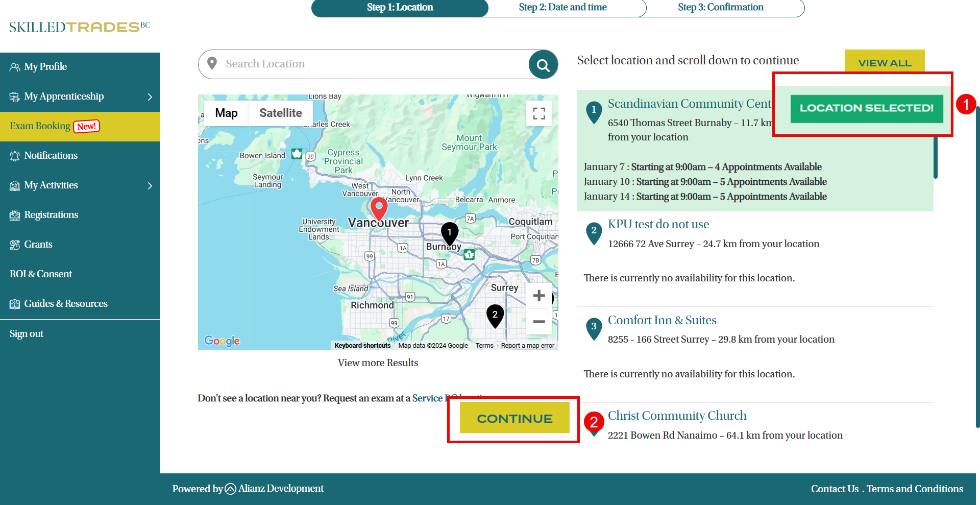Expand View more Results

(378, 363)
